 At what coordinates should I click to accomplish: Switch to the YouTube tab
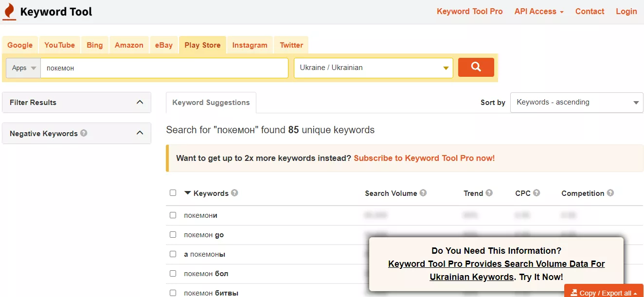click(59, 45)
